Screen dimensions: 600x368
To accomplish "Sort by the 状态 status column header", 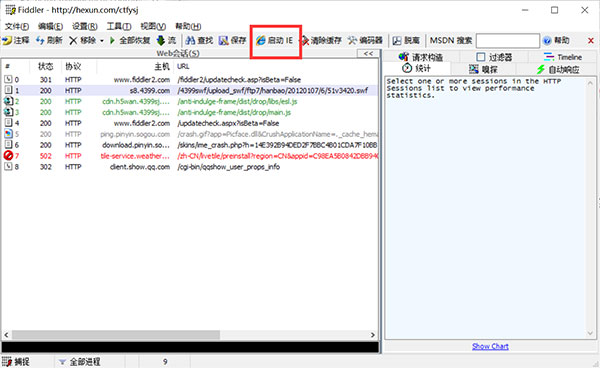I will click(45, 67).
